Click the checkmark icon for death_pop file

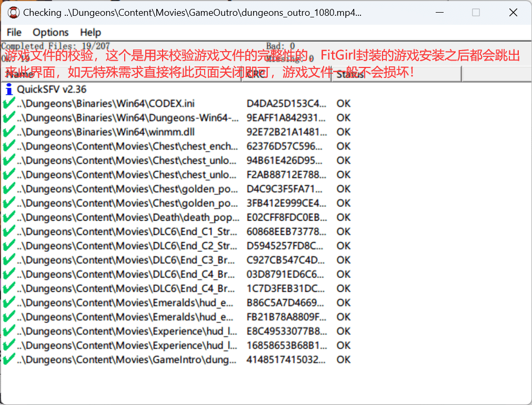(x=9, y=218)
